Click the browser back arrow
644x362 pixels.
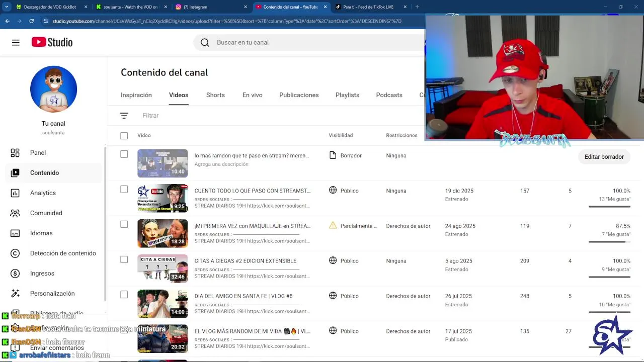coord(7,21)
